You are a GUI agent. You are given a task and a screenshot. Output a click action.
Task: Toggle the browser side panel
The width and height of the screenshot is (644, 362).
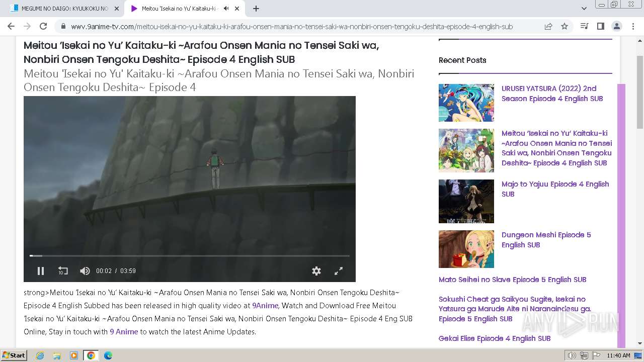(x=600, y=26)
